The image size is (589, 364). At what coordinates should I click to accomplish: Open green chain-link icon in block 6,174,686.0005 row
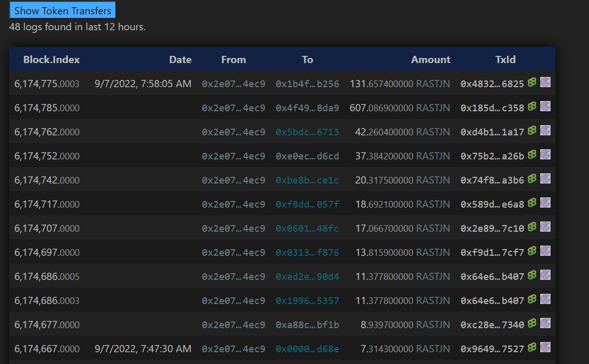[532, 275]
